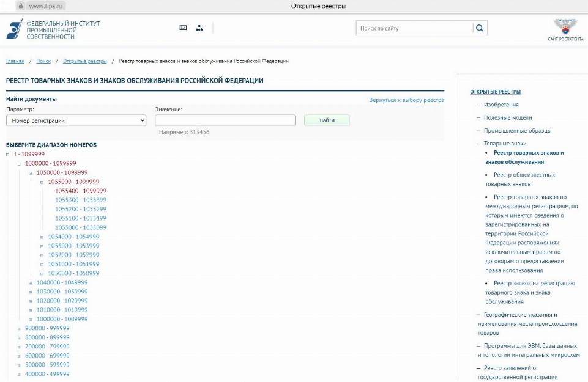This screenshot has height=382, width=588.
Task: Open the 1055200 - 1055299 range
Action: 81,209
